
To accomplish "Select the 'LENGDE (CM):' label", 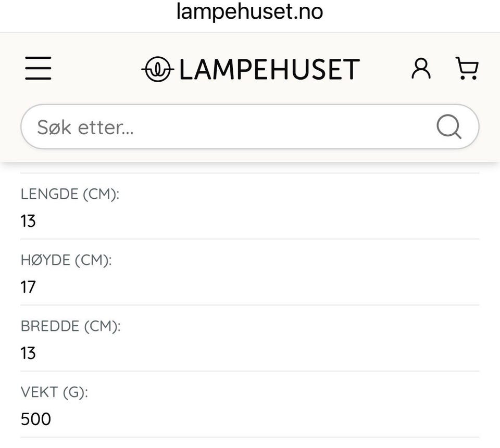I will click(70, 195).
